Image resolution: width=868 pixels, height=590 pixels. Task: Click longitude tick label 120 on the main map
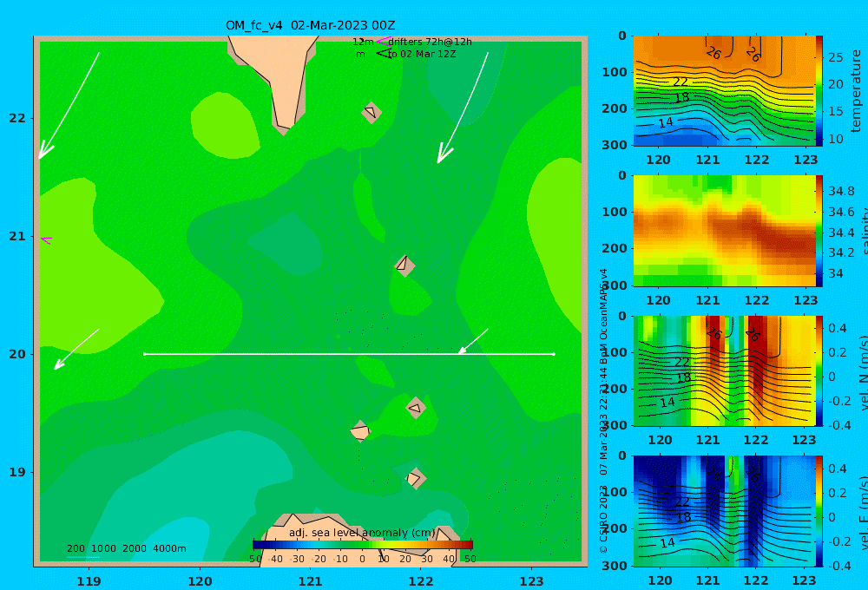200,581
